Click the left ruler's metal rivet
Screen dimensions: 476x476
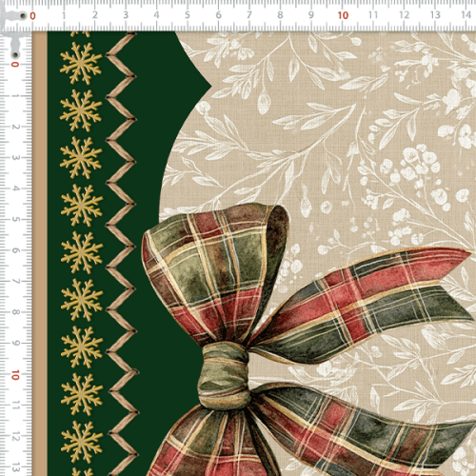(15, 55)
